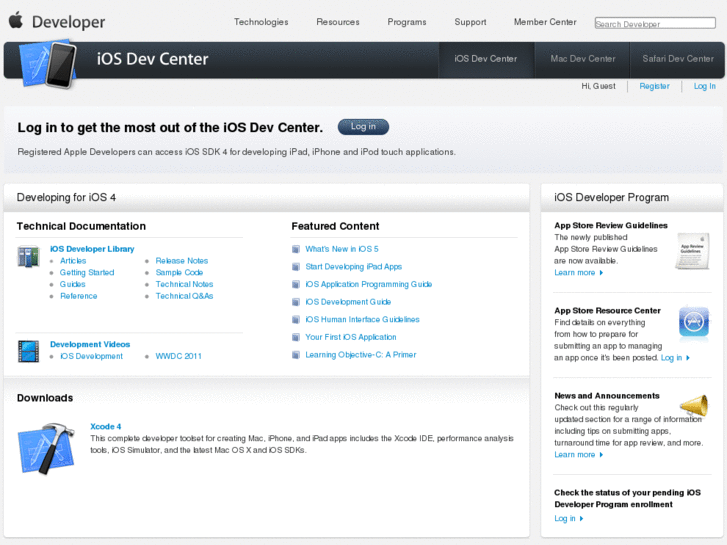Click the App Store Review Guidelines document icon
The image size is (727, 545).
click(x=692, y=251)
